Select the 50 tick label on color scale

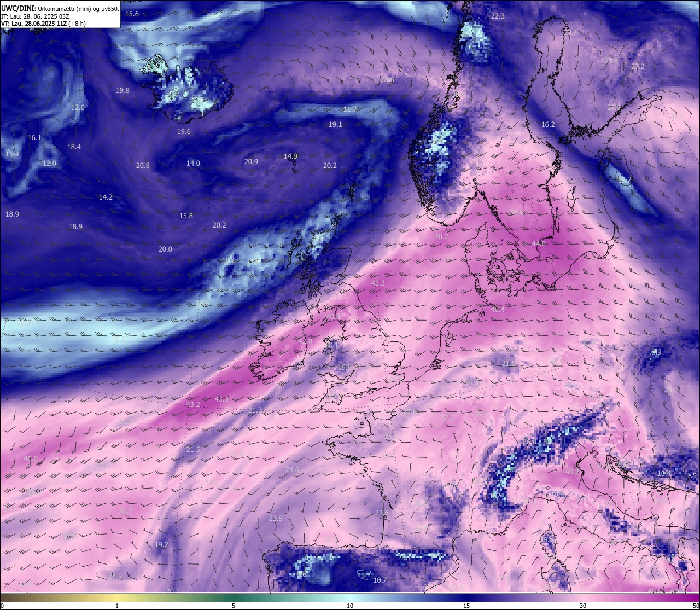(696, 606)
